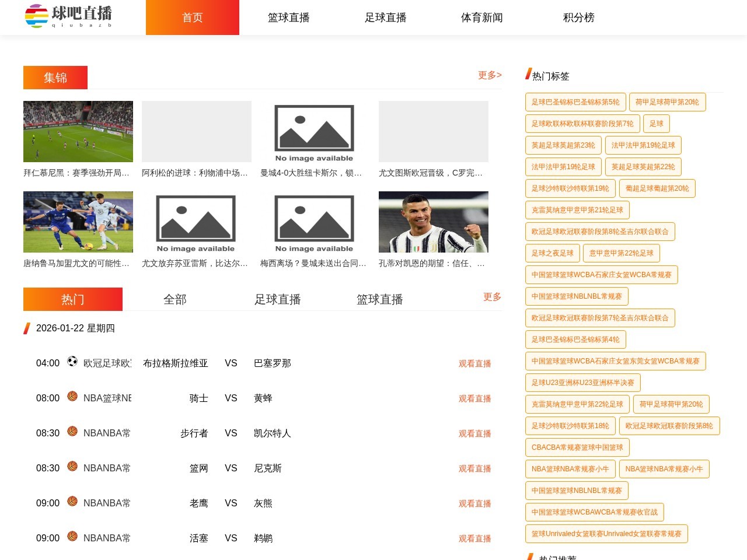Open the 拜仁慕尼黑 highlight video thumbnail
747x560 pixels.
[78, 131]
